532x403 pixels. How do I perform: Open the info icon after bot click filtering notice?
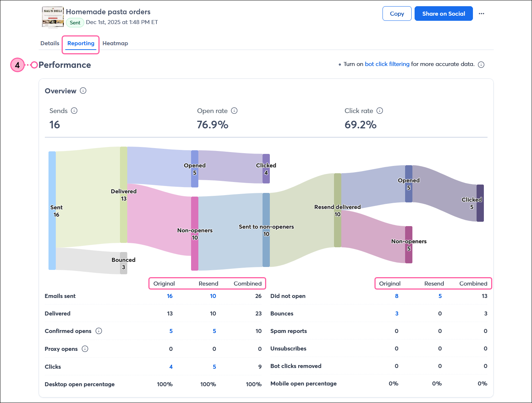(x=481, y=65)
